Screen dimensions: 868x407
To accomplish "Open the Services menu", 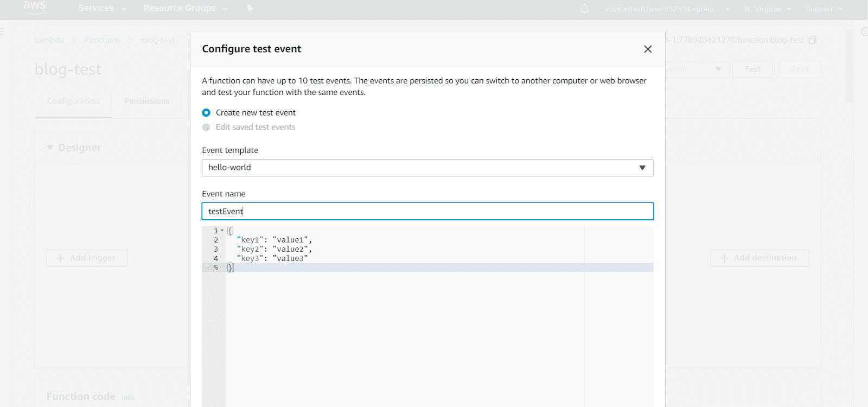I will (x=102, y=8).
